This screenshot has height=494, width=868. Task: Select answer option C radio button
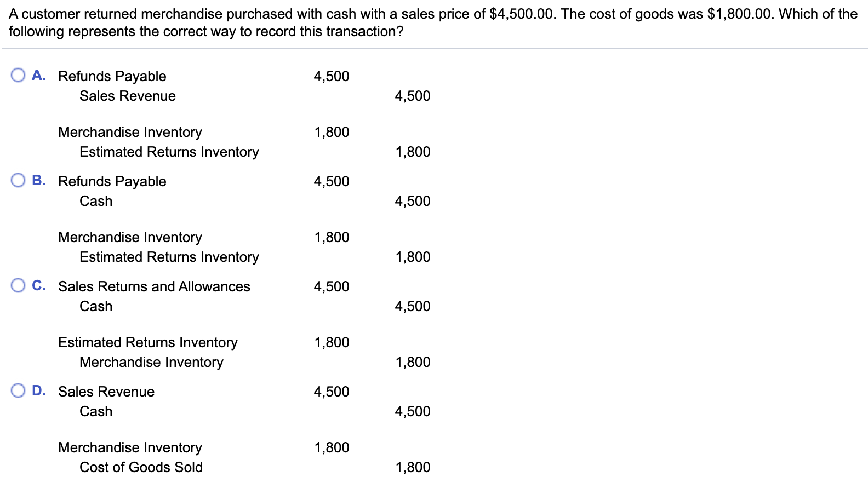tap(18, 285)
